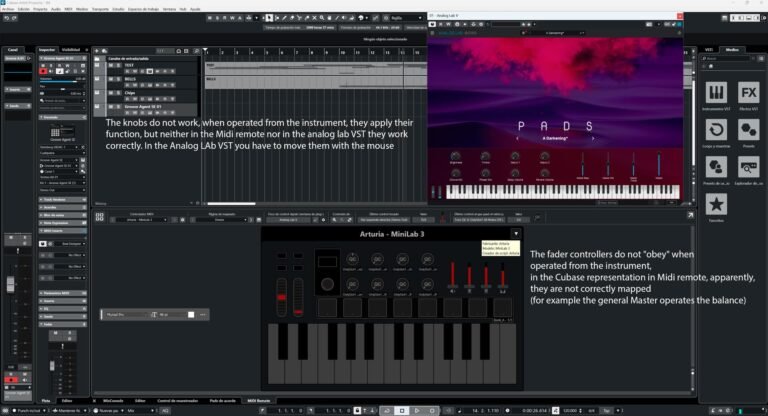
Task: Mute the BELLS track
Action: click(x=111, y=79)
